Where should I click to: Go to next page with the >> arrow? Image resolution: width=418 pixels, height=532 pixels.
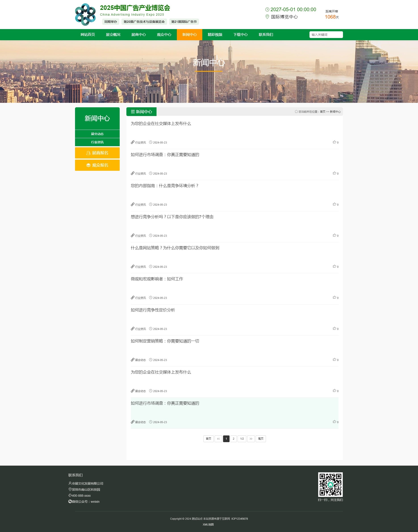point(251,439)
